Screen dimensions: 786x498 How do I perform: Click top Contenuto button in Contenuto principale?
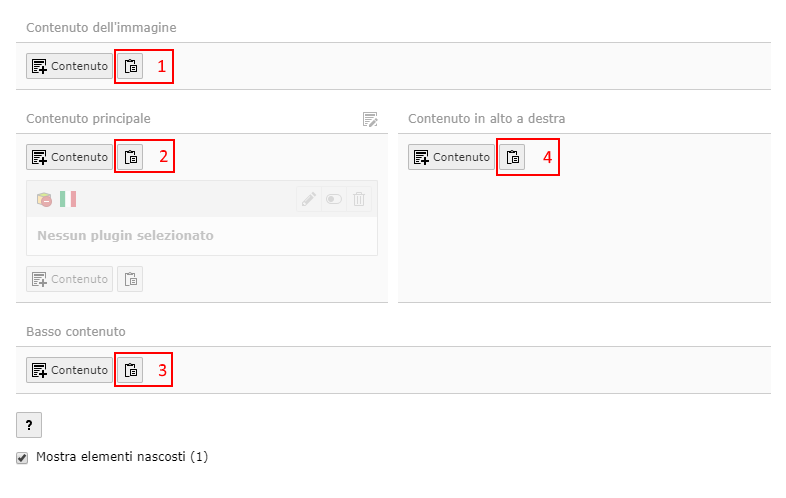tap(69, 157)
